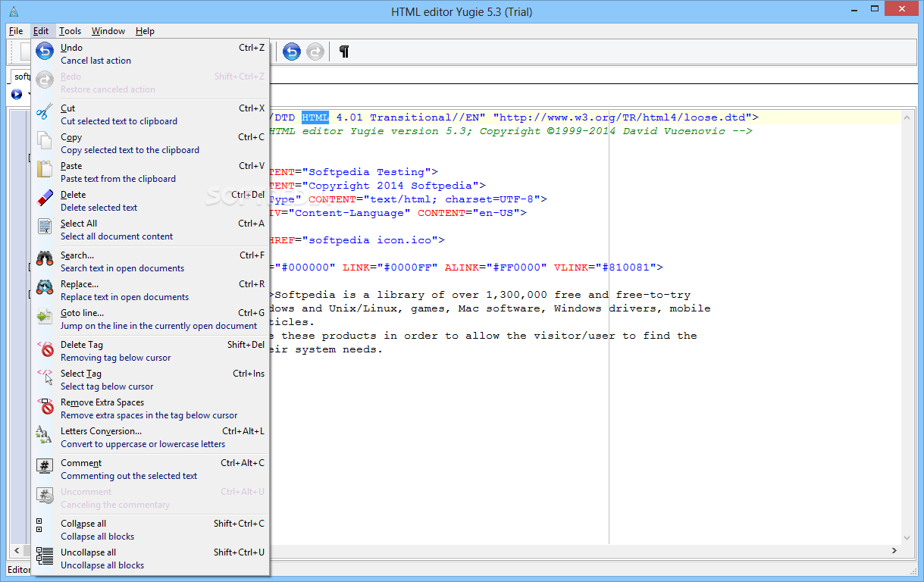Choose Uncollapse all menu entry
Viewport: 924px width, 582px height.
151,559
